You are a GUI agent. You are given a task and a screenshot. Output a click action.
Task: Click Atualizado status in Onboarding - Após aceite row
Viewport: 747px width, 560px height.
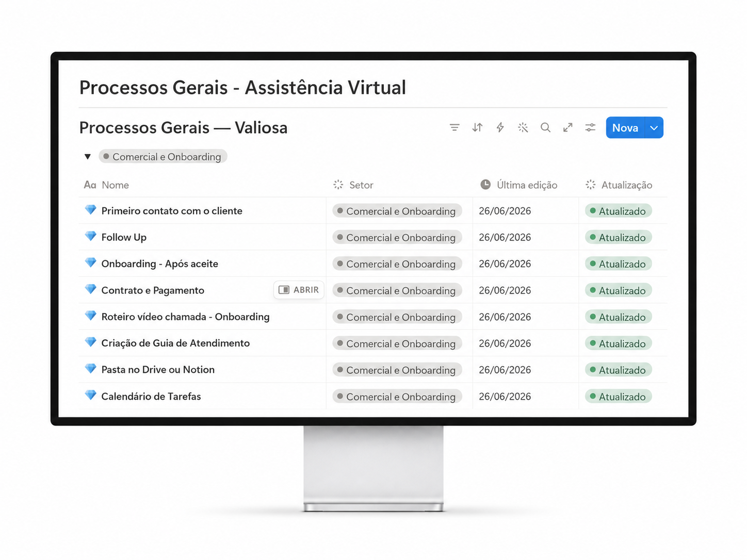[618, 264]
